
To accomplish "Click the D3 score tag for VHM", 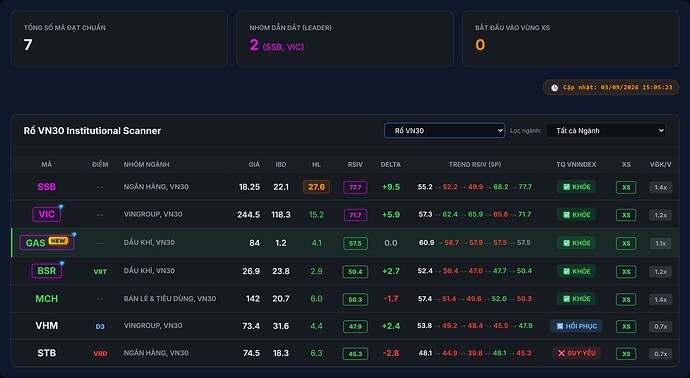I will tap(100, 327).
